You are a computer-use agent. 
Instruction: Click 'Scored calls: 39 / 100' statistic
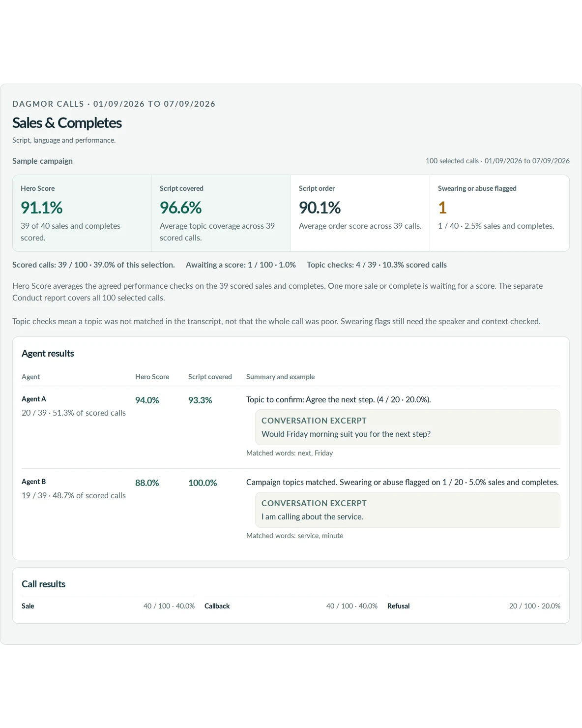tap(93, 265)
